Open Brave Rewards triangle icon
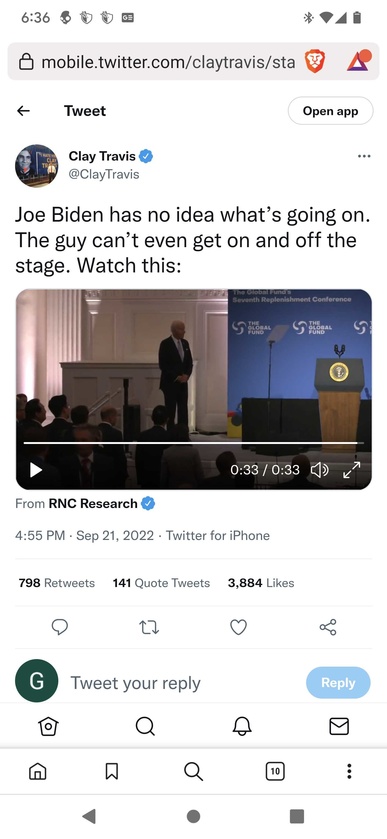Viewport: 387px width, 839px height. click(x=358, y=61)
